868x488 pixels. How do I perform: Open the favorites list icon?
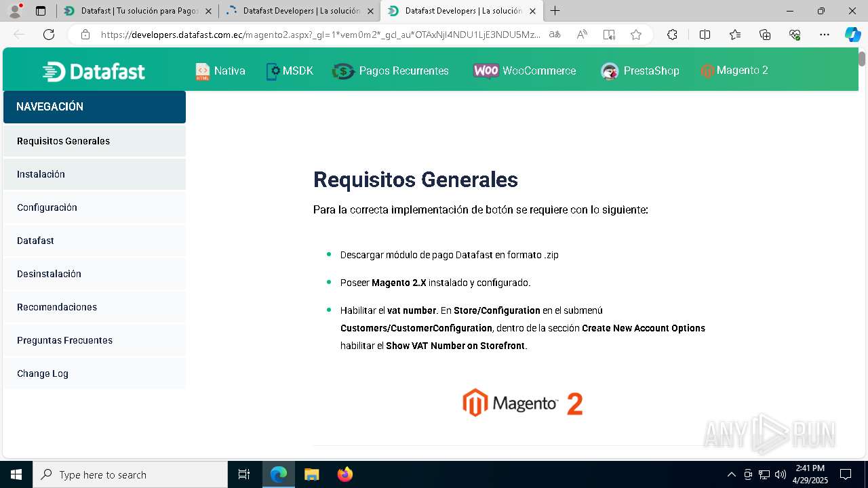coord(735,35)
